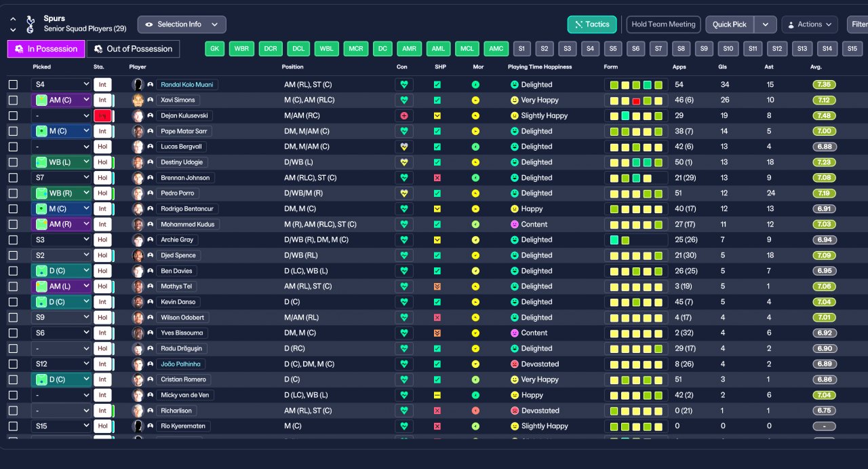
Task: Open Destiny Udogie's WB (L) picked dropdown
Action: [61, 162]
